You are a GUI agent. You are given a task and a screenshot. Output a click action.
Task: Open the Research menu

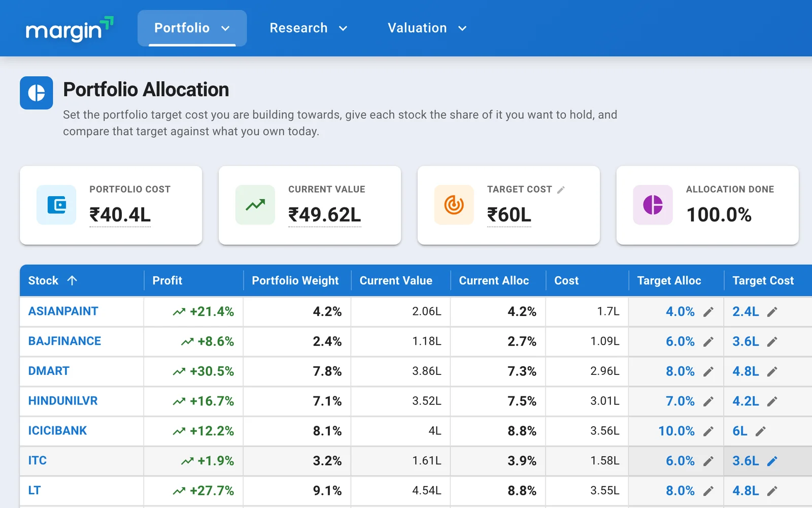(x=309, y=28)
